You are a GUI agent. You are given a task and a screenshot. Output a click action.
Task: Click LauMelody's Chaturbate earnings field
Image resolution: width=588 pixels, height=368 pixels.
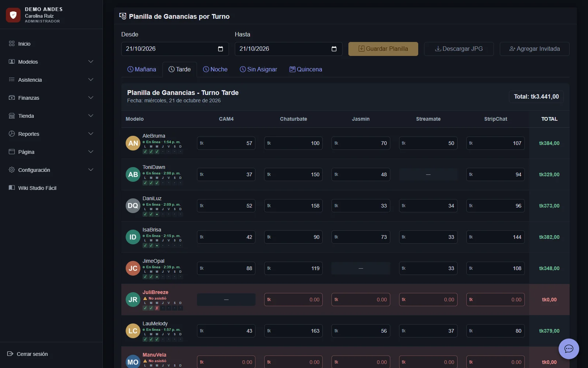(x=293, y=331)
